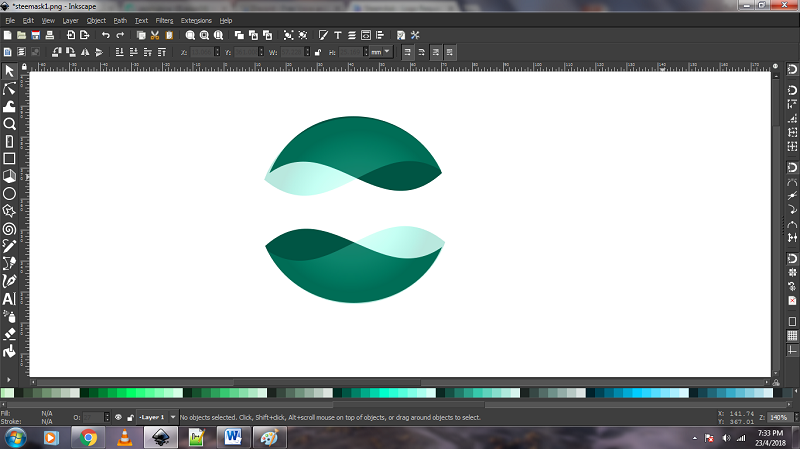
Task: Step the opacity O spinner
Action: [x=107, y=417]
